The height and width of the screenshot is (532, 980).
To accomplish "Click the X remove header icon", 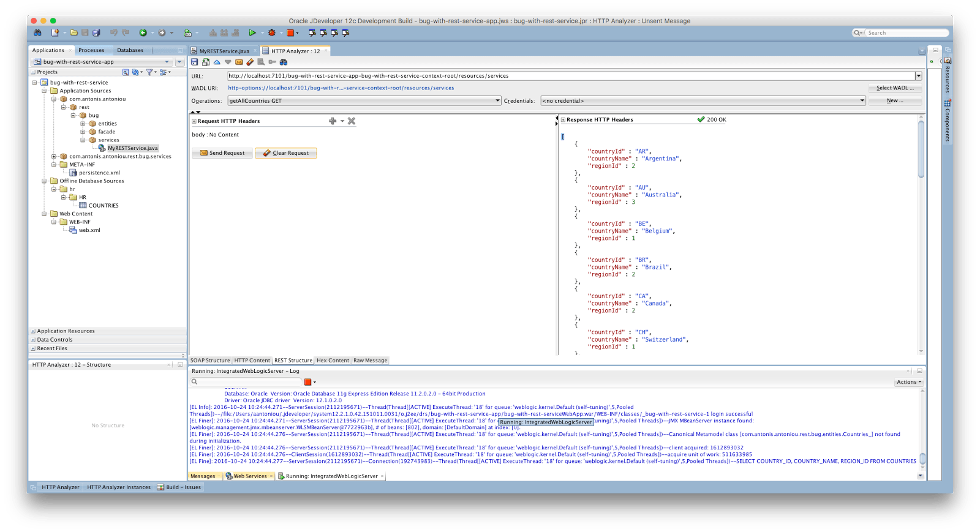I will (352, 121).
